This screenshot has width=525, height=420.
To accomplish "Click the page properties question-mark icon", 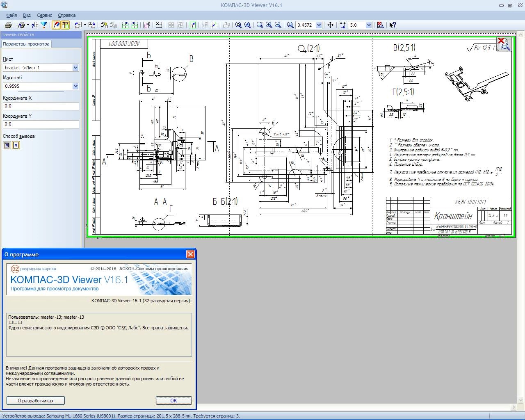I will tap(35, 25).
